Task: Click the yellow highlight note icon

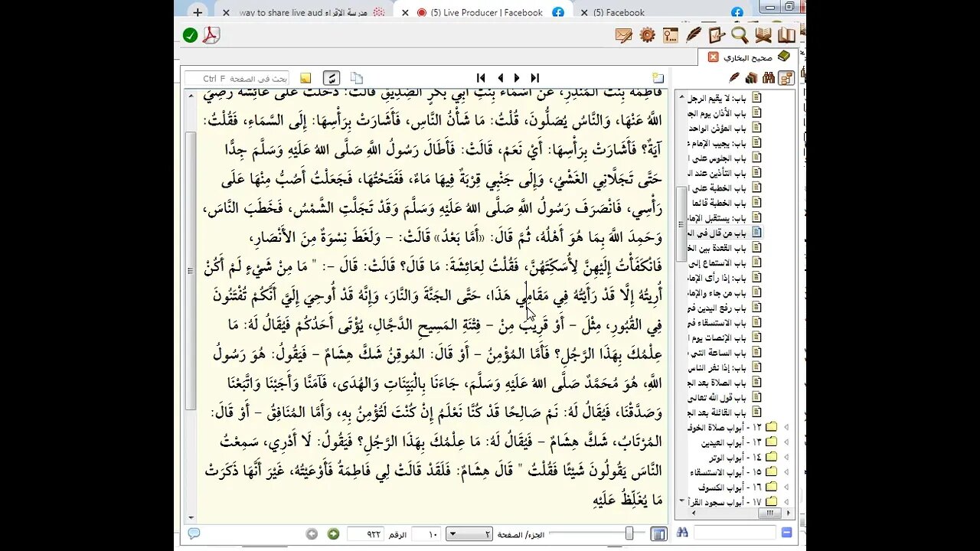Action: [305, 78]
